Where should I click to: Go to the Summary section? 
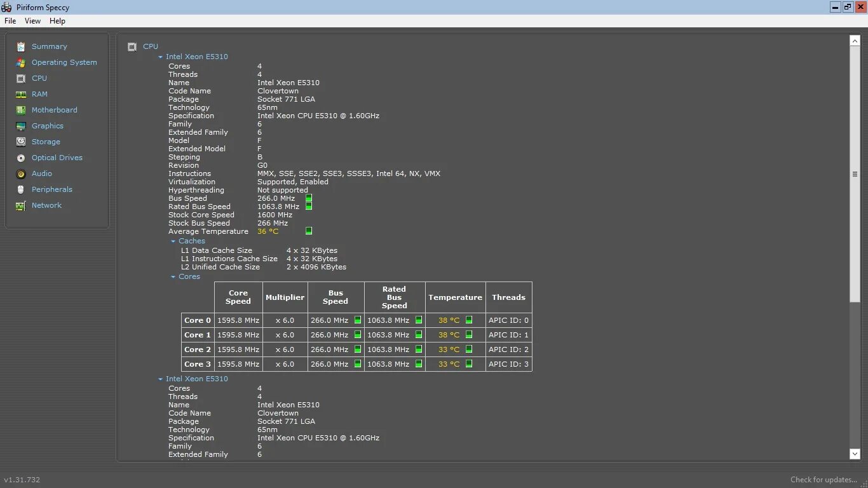pos(50,46)
